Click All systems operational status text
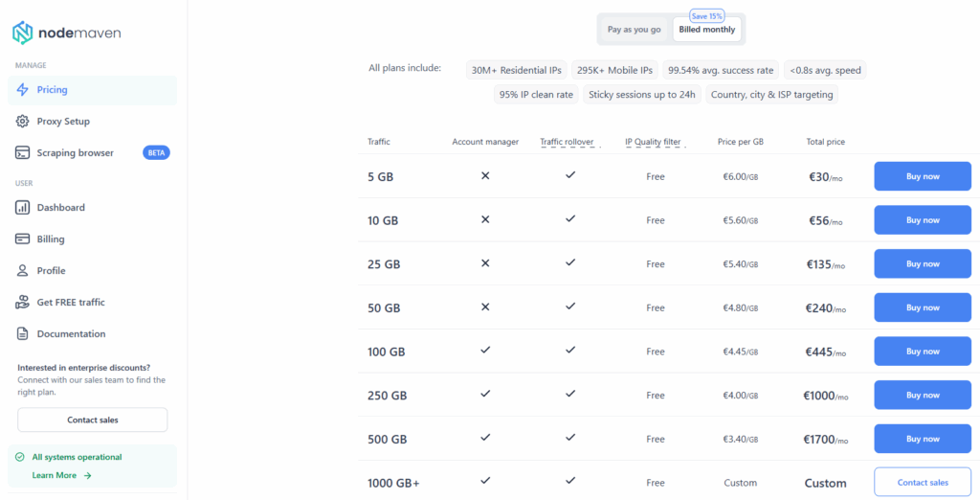 77,457
